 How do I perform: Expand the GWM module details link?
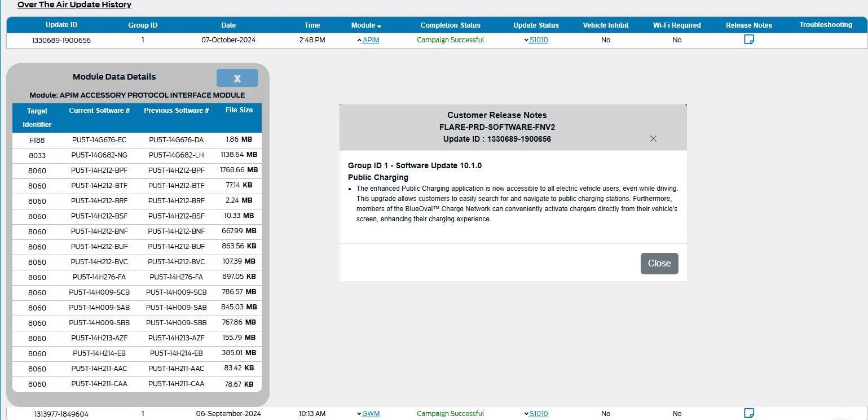click(368, 414)
